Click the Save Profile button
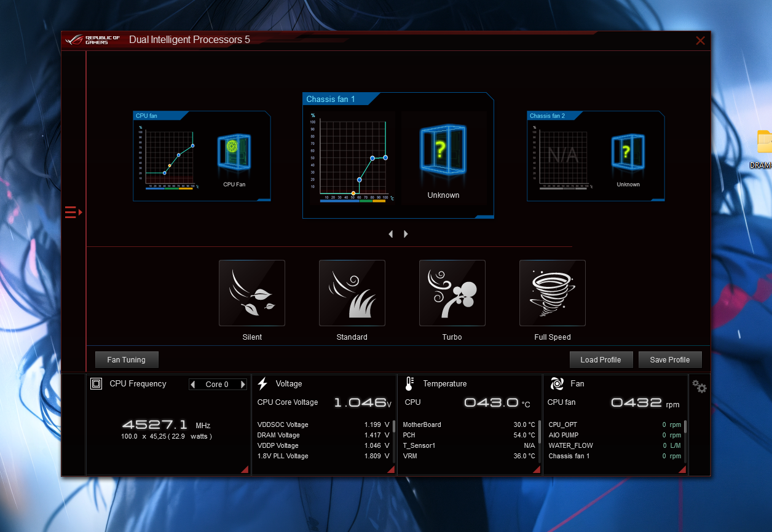772x532 pixels. 670,360
